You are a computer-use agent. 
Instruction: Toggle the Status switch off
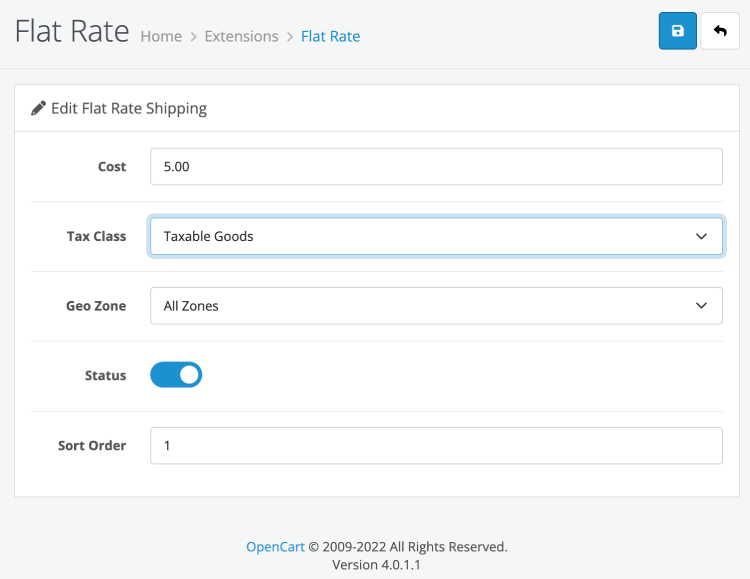point(176,375)
